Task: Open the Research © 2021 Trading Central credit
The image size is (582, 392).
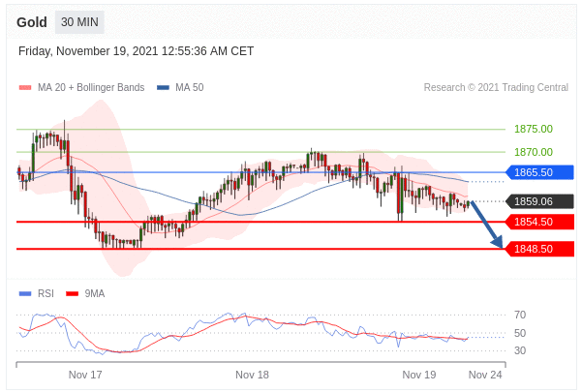Action: 496,88
